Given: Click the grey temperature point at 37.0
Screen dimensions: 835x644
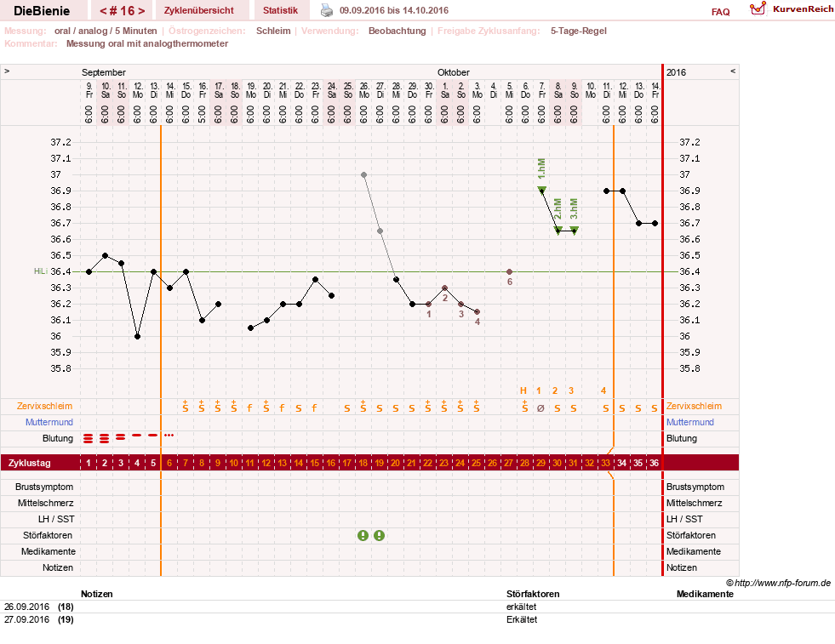Looking at the screenshot, I should [363, 174].
